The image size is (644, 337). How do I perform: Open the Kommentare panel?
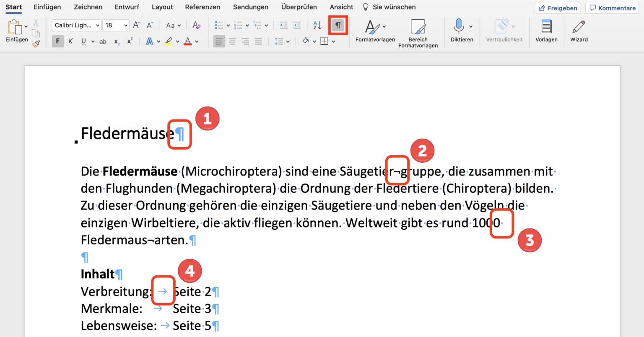point(612,8)
